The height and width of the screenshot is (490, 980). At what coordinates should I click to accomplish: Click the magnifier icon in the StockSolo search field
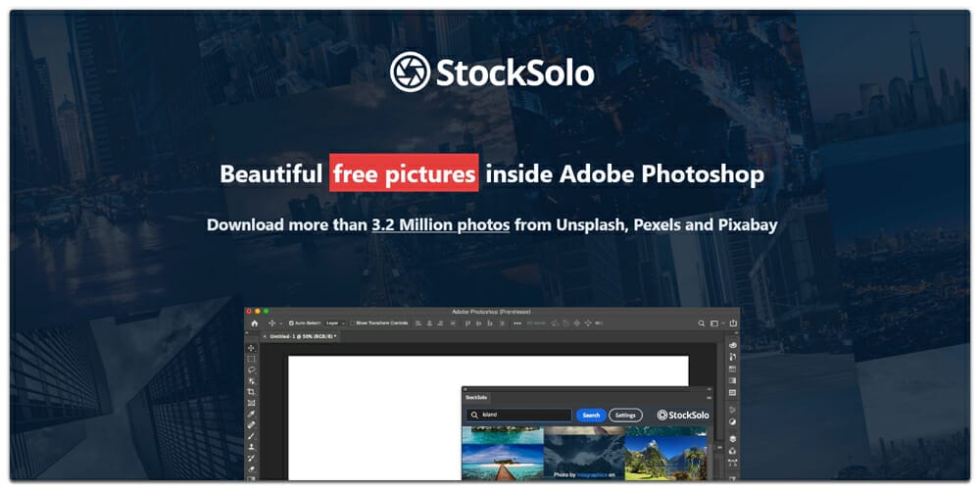[x=475, y=415]
